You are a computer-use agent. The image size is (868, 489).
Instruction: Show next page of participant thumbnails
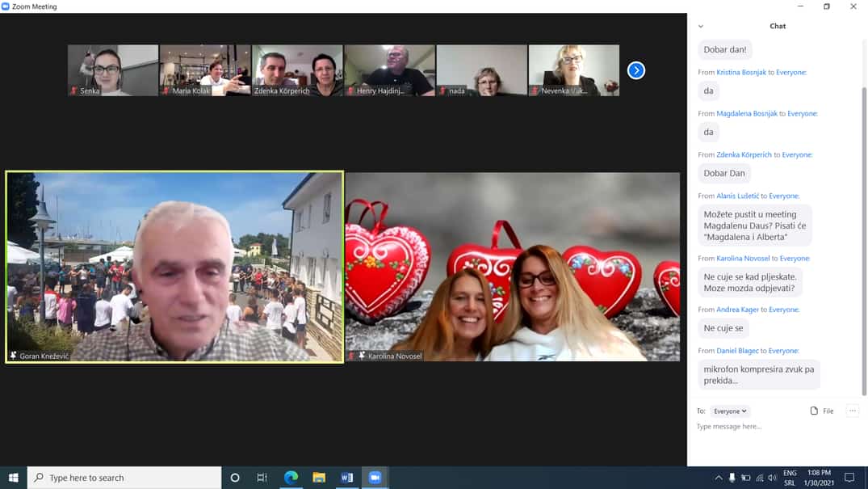636,70
